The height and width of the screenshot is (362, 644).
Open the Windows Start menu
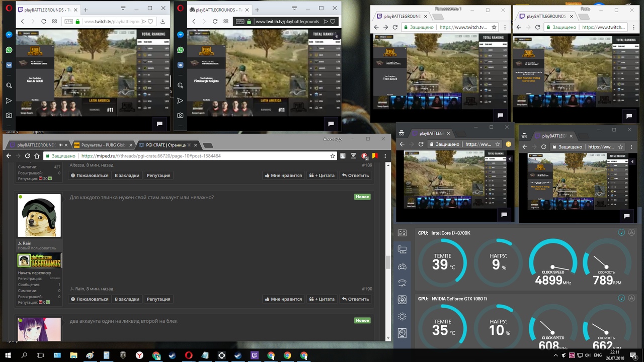pos(8,355)
